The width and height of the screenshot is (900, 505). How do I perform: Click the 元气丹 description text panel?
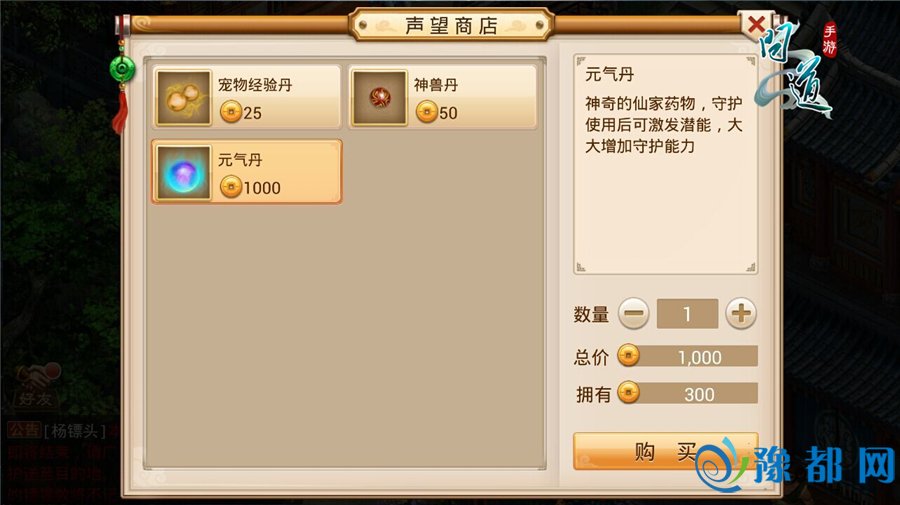[x=665, y=164]
